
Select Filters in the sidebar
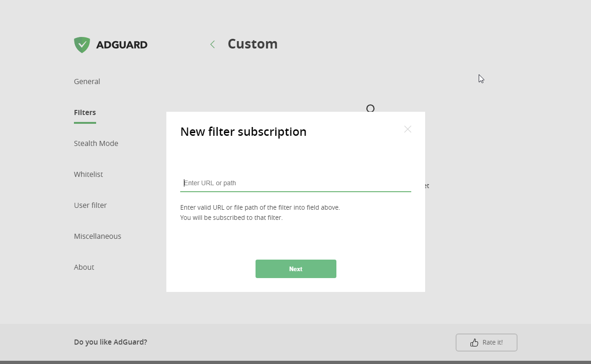85,112
